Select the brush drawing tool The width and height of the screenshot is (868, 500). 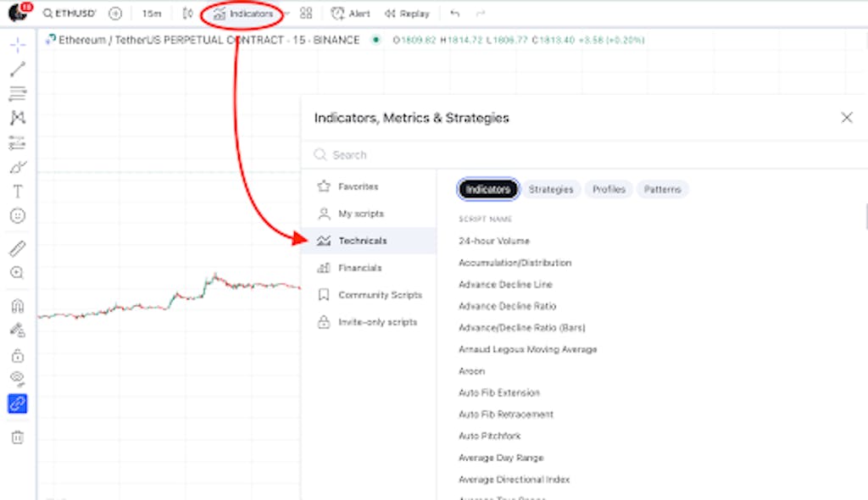tap(17, 164)
